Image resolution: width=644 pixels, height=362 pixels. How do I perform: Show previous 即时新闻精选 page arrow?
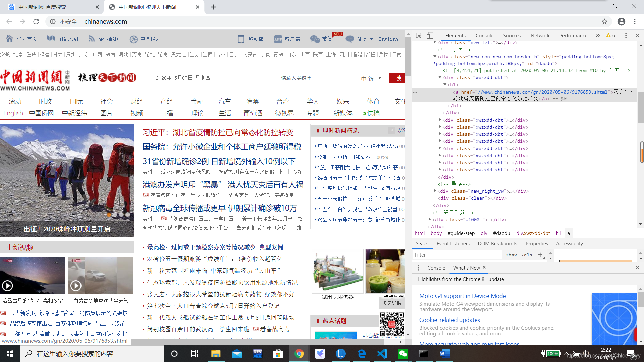click(x=391, y=130)
